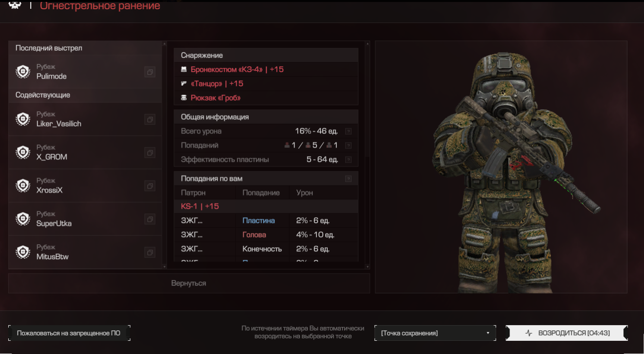This screenshot has width=644, height=354.
Task: Show help for Эффективность пластины
Action: (x=348, y=160)
